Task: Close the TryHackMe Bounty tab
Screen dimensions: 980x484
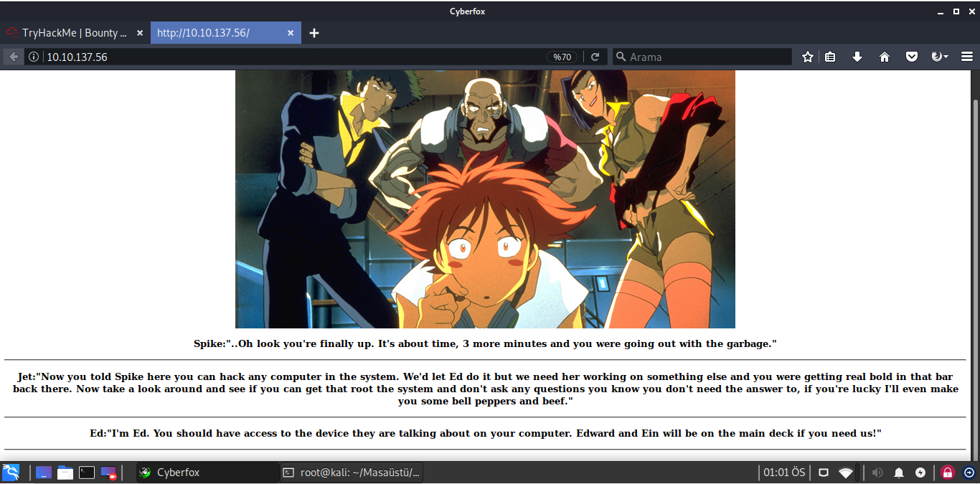Action: click(139, 33)
